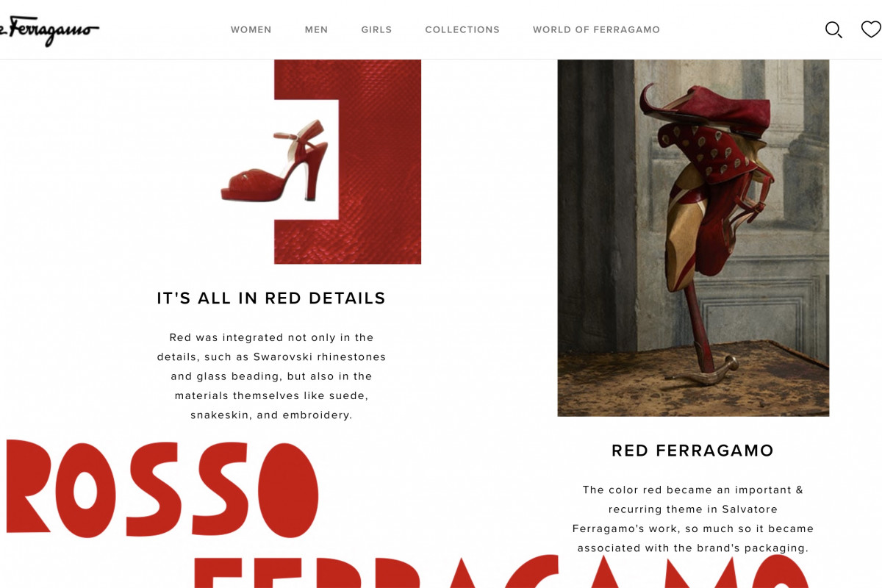Click the large ROSSO red lettering

162,489
